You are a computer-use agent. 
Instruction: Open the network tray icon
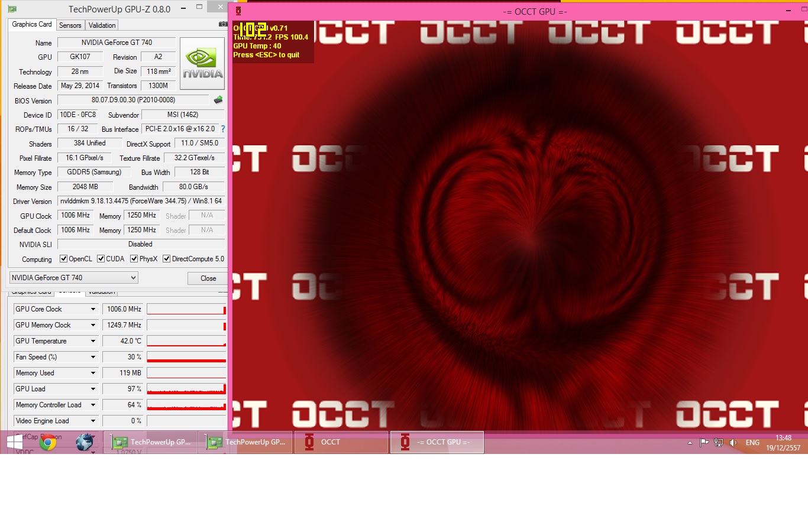(x=719, y=442)
